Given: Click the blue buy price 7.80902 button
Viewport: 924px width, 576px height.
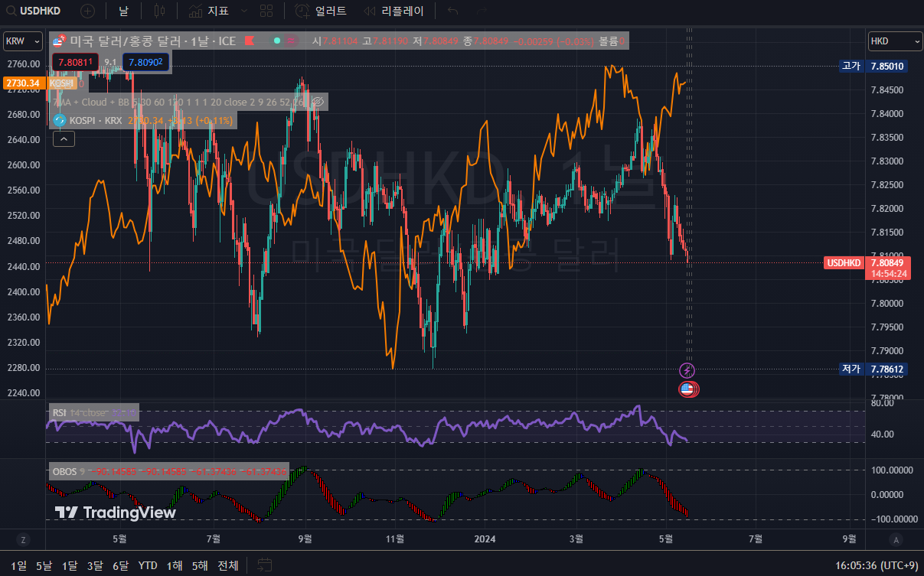Looking at the screenshot, I should (x=145, y=62).
